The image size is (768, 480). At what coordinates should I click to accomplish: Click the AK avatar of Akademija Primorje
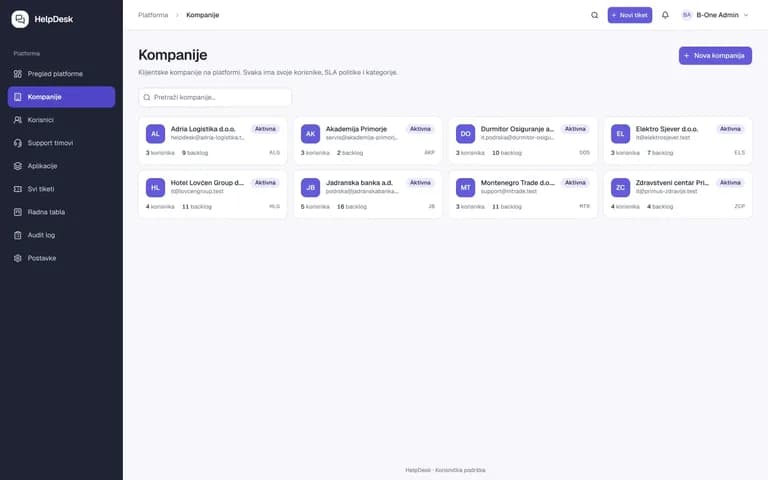point(311,134)
